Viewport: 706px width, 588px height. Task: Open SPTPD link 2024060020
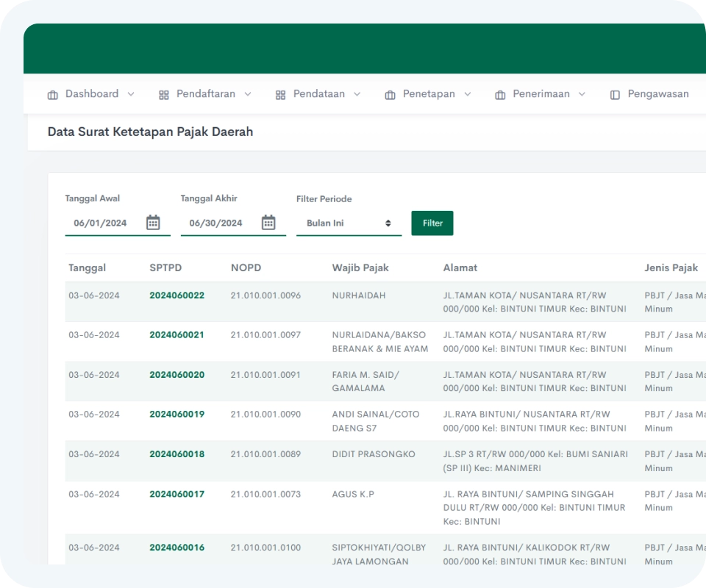point(177,375)
